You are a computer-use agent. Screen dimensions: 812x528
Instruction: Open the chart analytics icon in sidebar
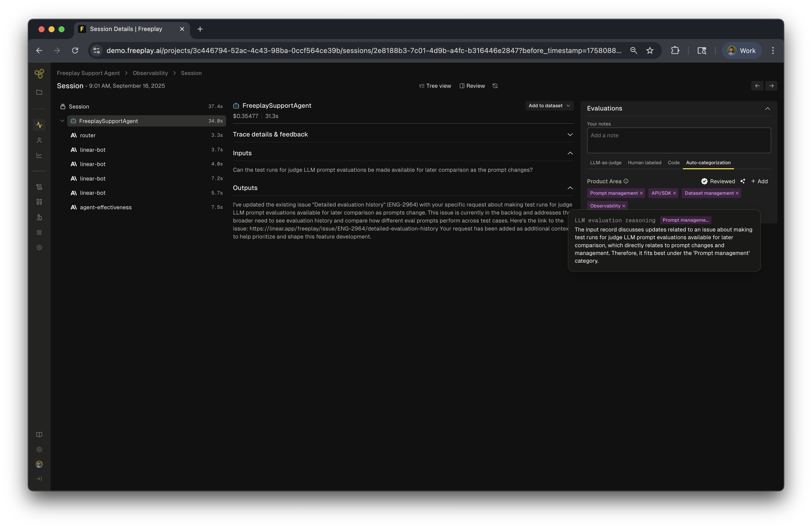[x=39, y=155]
